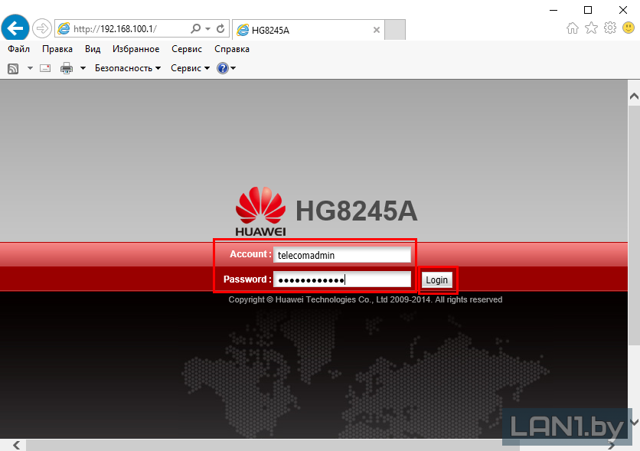Viewport: 640px width, 451px height.
Task: Select the HG8245A browser tab
Action: tap(308, 30)
